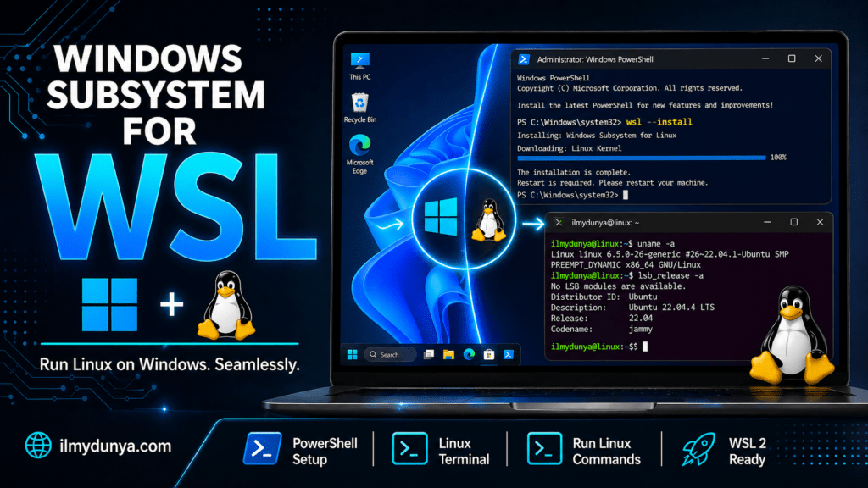Click the Microsoft Store icon on the taskbar
868x488 pixels.
click(x=489, y=354)
